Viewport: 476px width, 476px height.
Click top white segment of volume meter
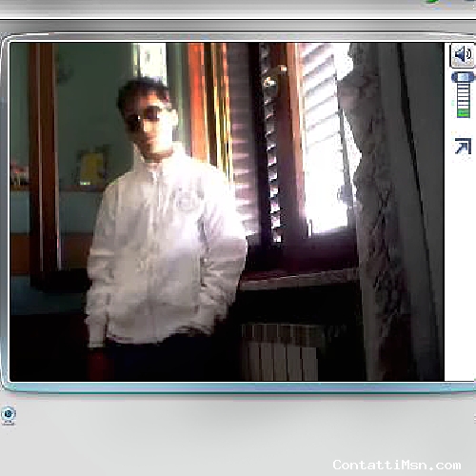464,86
